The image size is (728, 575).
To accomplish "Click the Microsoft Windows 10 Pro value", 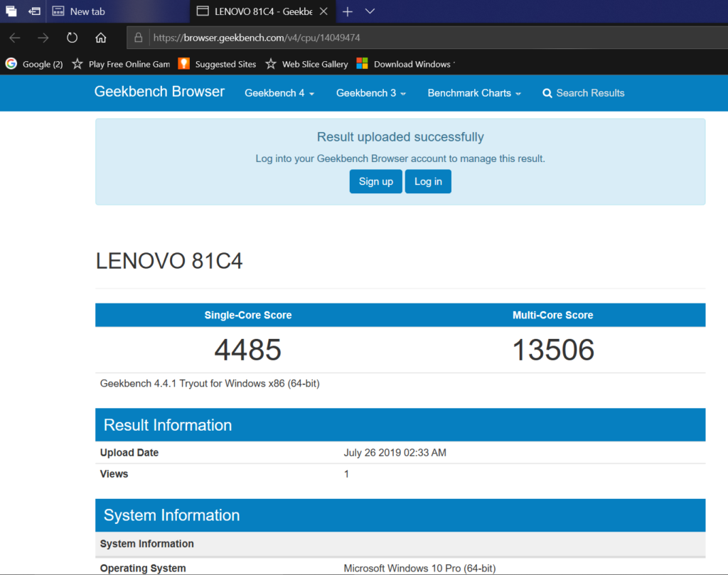I will (x=419, y=568).
